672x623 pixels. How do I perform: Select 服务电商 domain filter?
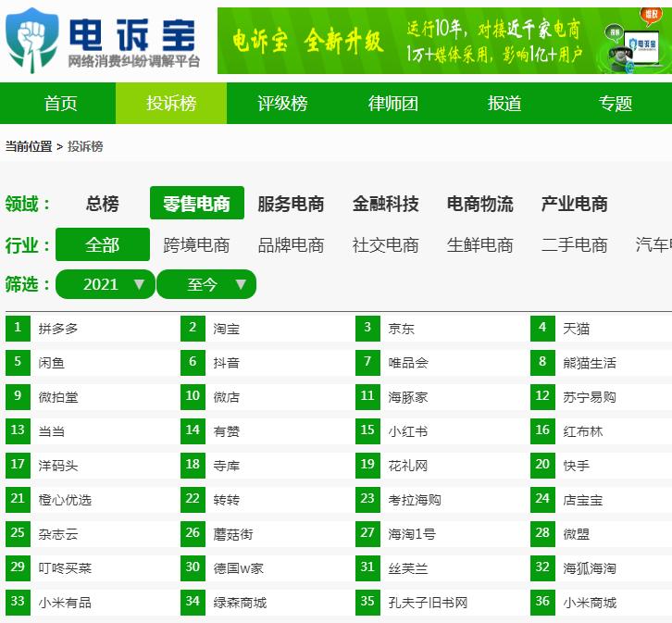291,204
